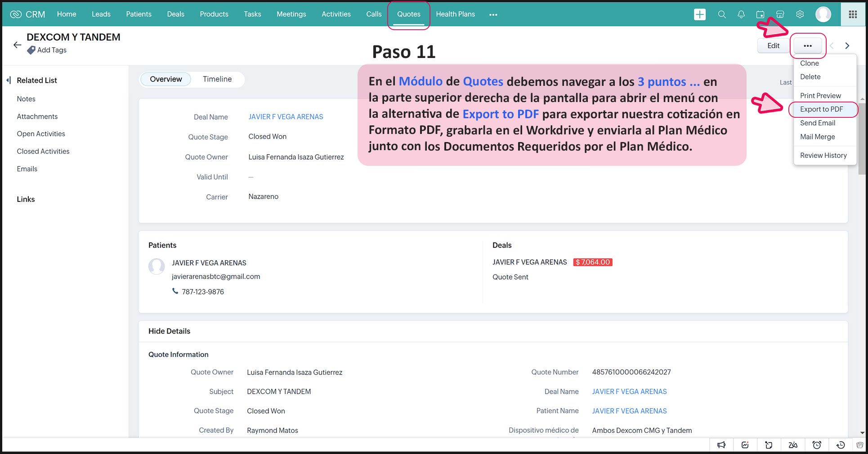Open the notifications bell
The height and width of the screenshot is (454, 868).
(x=741, y=14)
